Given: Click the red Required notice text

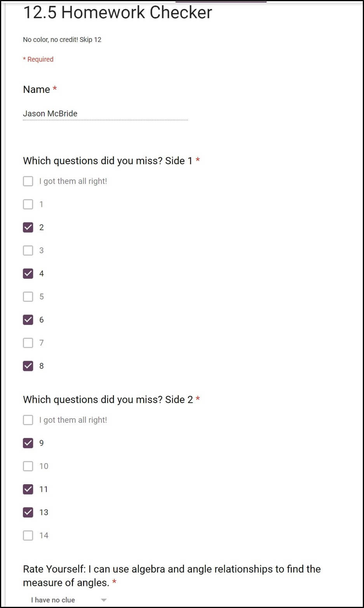Looking at the screenshot, I should coord(38,59).
